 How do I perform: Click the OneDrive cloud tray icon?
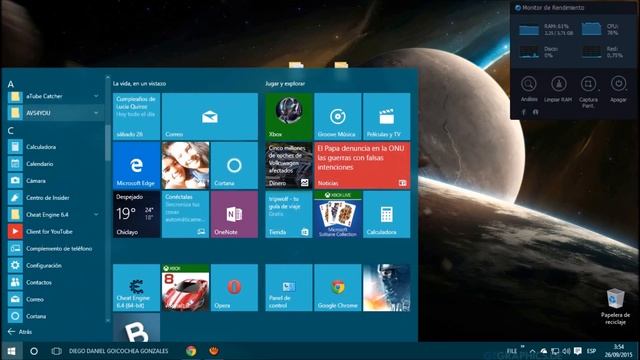(544, 351)
